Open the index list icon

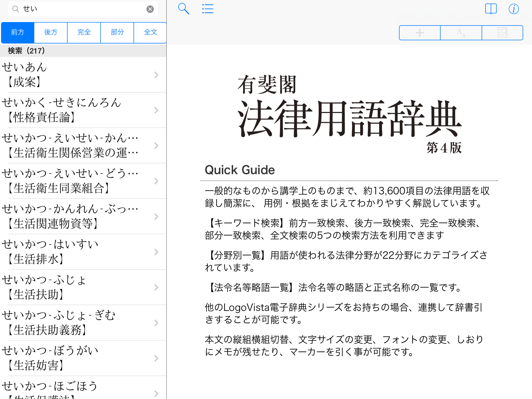coord(208,9)
